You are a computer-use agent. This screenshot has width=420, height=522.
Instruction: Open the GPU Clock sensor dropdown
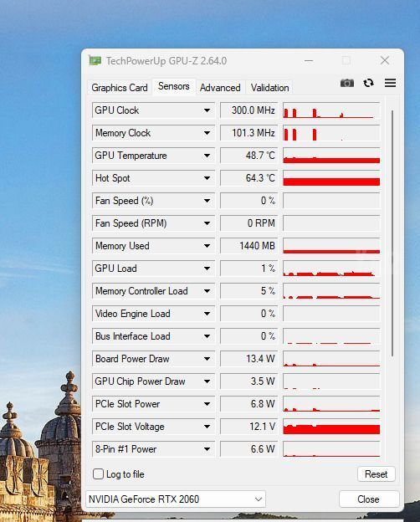[207, 110]
